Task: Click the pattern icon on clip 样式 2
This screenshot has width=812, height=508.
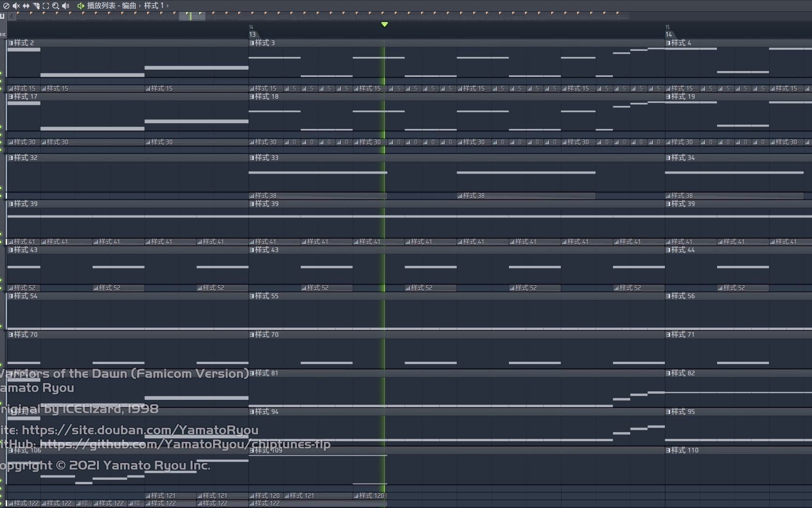Action: 11,43
